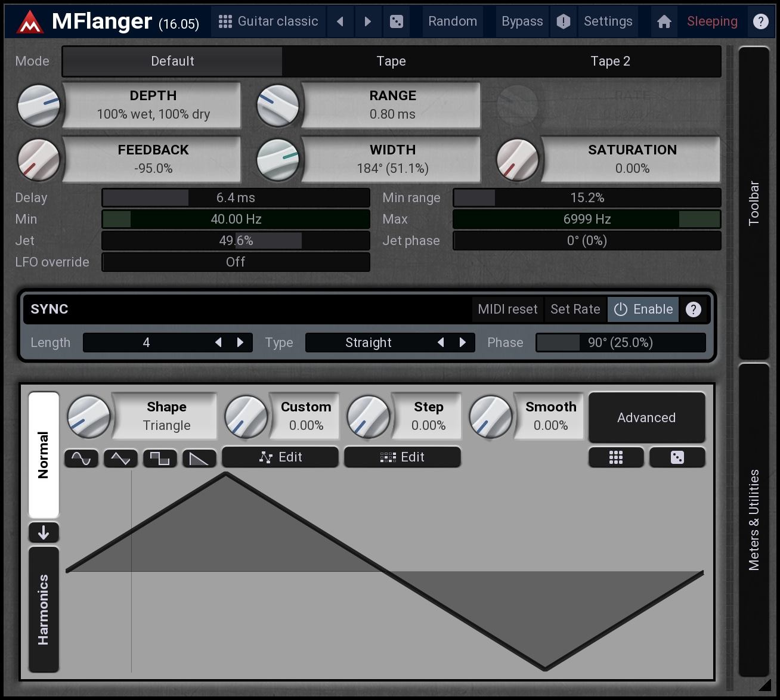This screenshot has height=700, width=780.
Task: Select previous Sync Type with left arrow
Action: coord(441,342)
